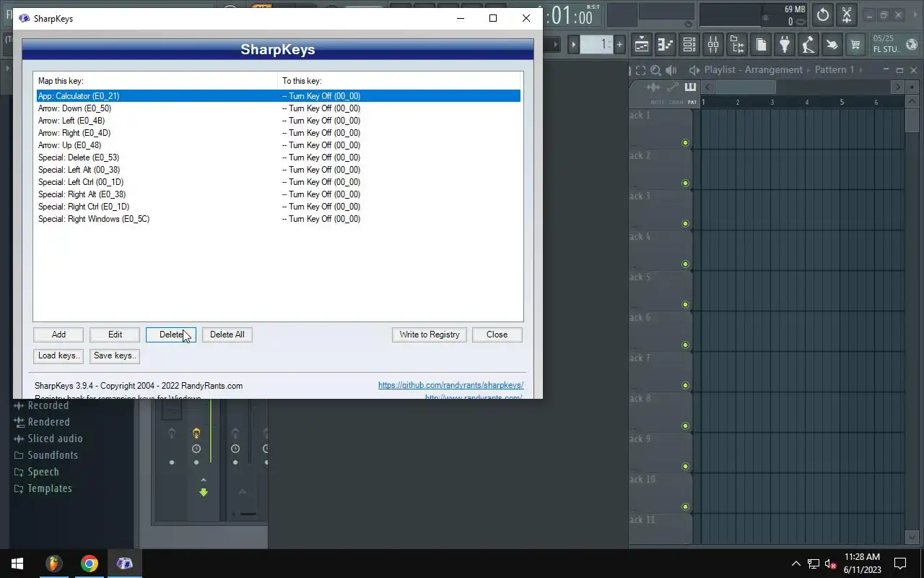This screenshot has width=924, height=578.
Task: Open plugin picker plug icon
Action: 785,45
